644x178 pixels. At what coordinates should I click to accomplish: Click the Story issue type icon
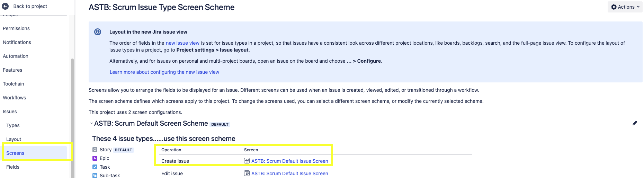pos(95,150)
